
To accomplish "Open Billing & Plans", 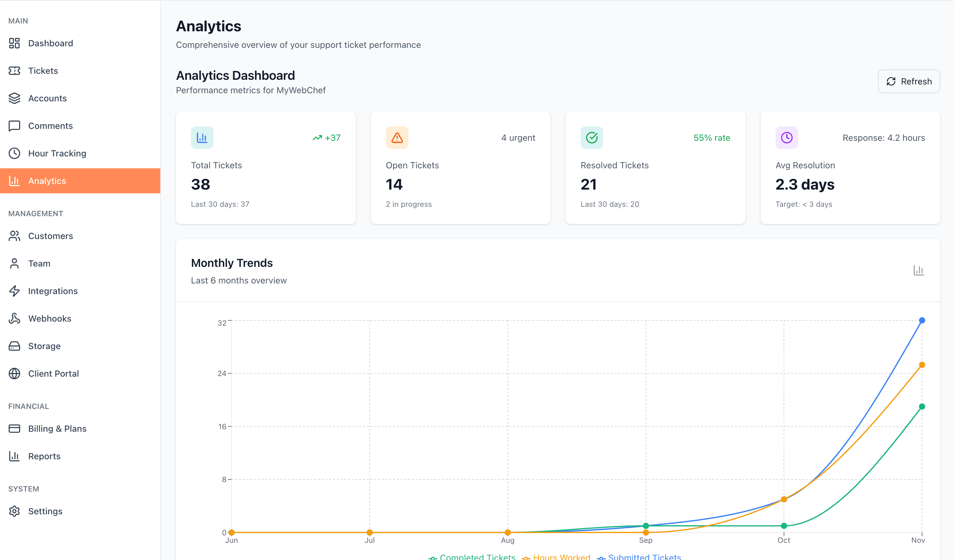I will coord(57,428).
